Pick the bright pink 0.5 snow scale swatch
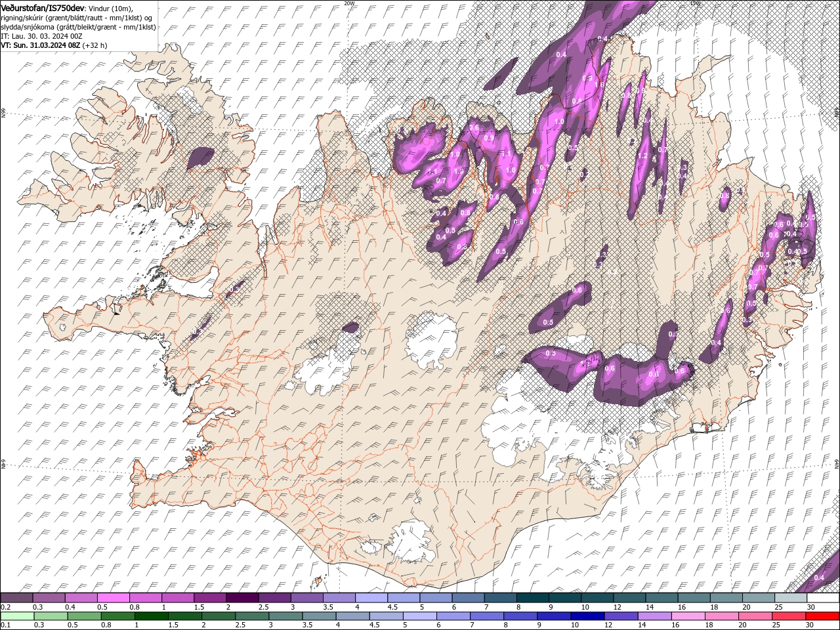Screen dimensions: 840x630 [114, 598]
